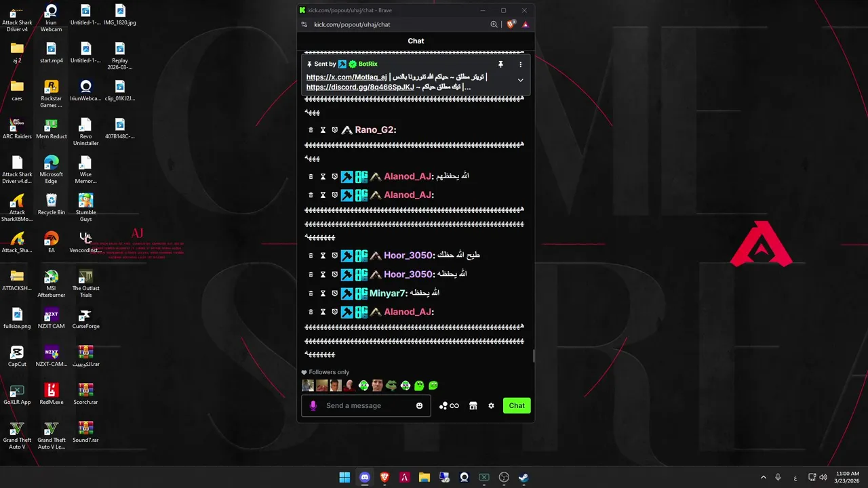The width and height of the screenshot is (868, 488).
Task: Select the Stumble Guys desktop icon
Action: pos(85,207)
